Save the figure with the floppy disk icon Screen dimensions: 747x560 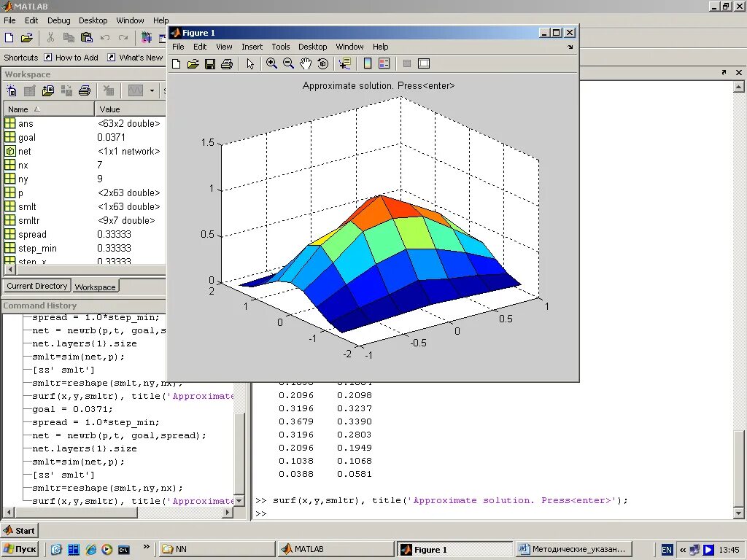209,64
